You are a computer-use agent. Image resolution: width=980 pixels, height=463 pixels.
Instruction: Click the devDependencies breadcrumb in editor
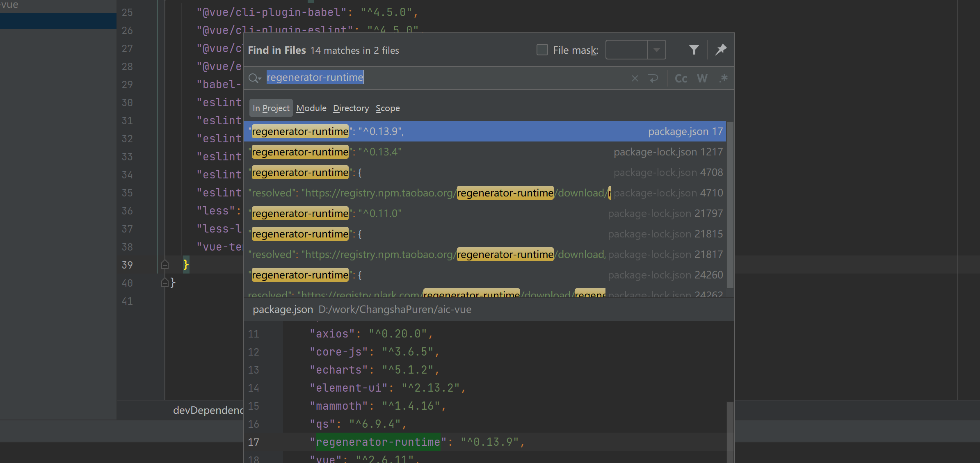(208, 410)
